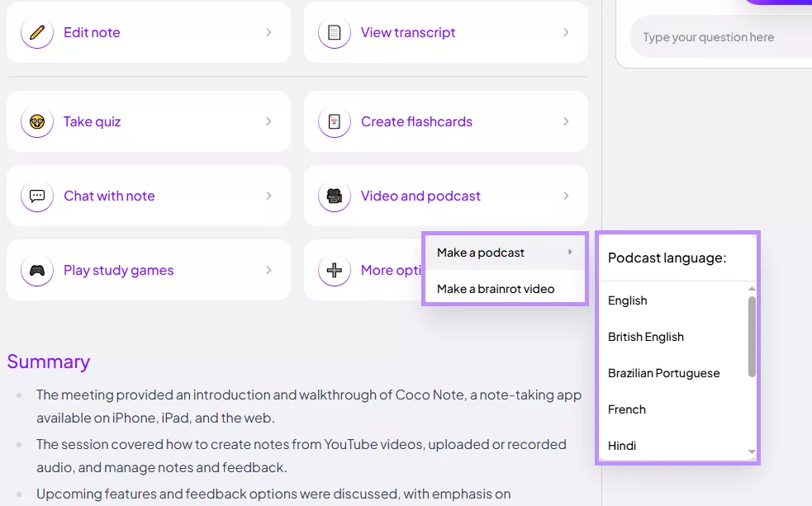The height and width of the screenshot is (506, 812).
Task: Click the Chat with note speech bubble icon
Action: point(36,196)
